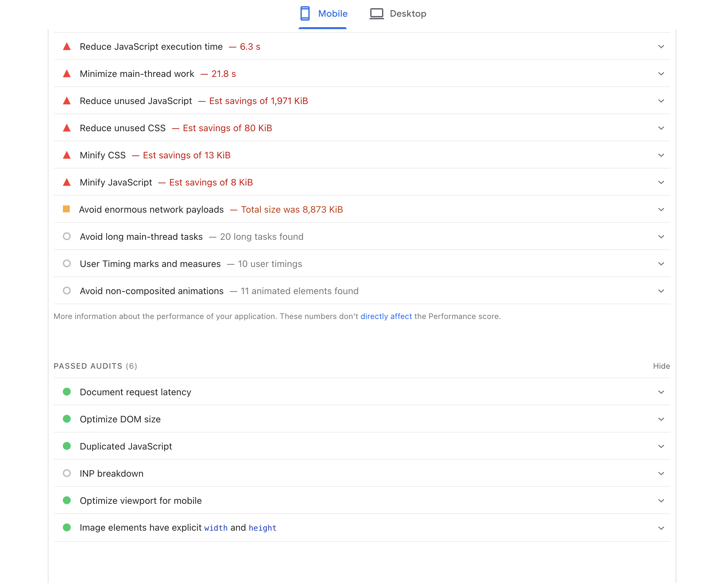Expand the Duplicated JavaScript audit chevron

[x=661, y=446]
